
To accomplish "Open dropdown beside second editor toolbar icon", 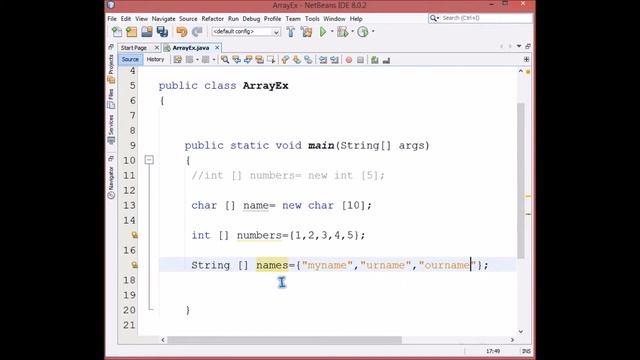I will [198, 60].
